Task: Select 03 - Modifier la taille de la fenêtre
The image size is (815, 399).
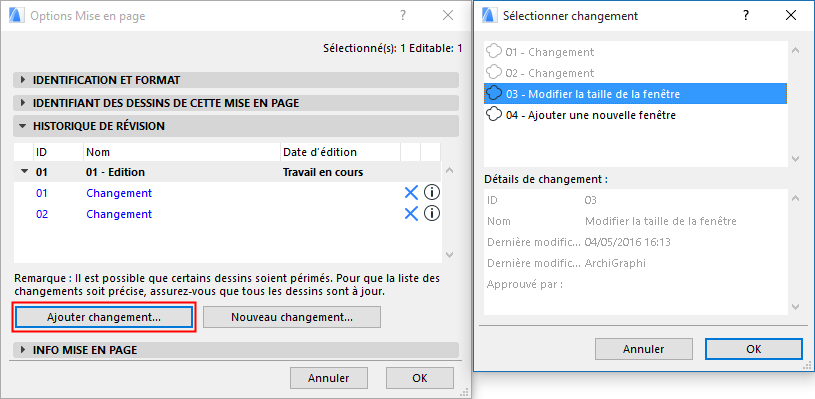Action: 635,94
